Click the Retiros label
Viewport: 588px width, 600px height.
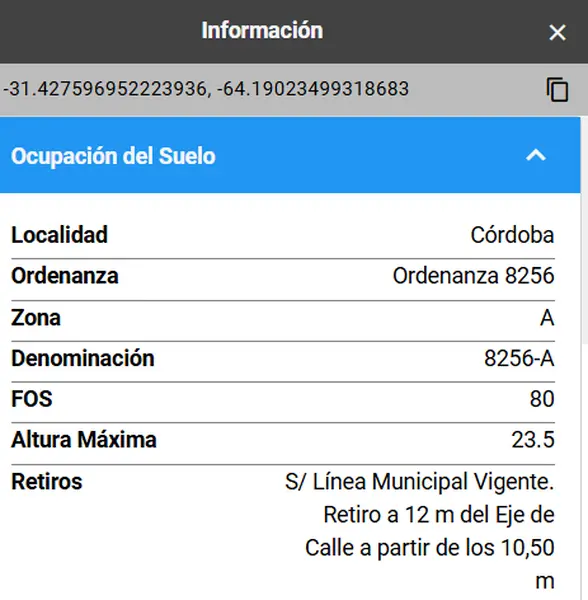pyautogui.click(x=47, y=481)
